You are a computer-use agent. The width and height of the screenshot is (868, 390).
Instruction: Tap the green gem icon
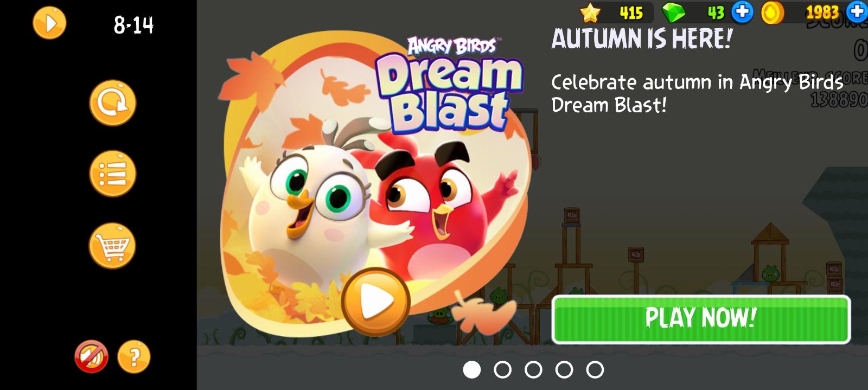pyautogui.click(x=674, y=12)
